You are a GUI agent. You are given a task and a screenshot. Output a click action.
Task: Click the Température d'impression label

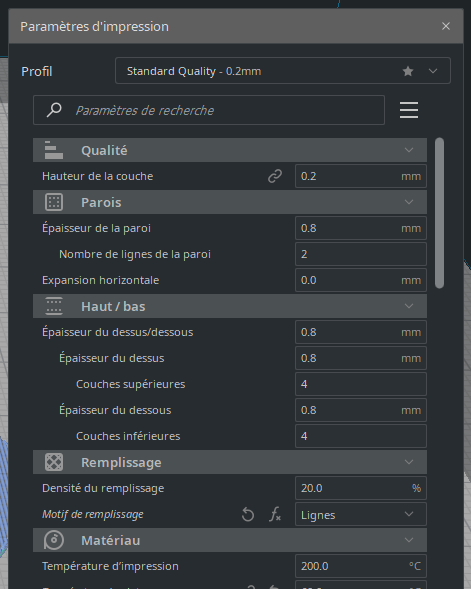coord(110,566)
